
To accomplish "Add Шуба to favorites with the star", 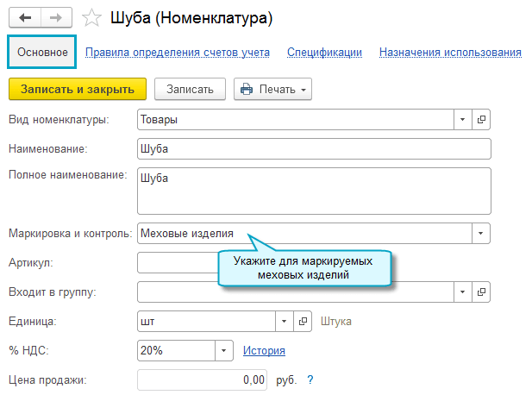I will click(89, 17).
